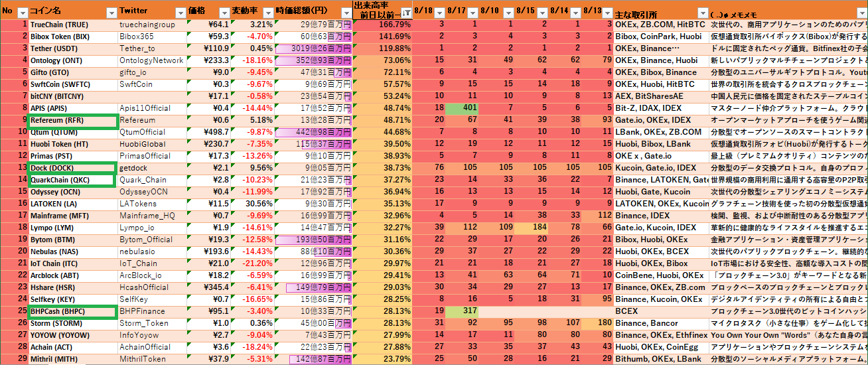
Task: Select Tether's 3019億26百万円 market cap cell
Action: tap(313, 48)
